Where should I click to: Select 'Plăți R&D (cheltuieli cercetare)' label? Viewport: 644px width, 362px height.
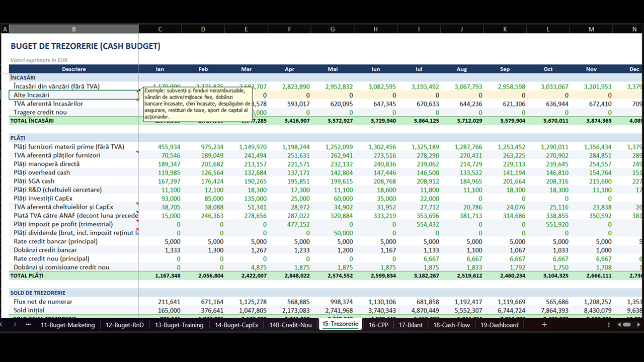58,190
